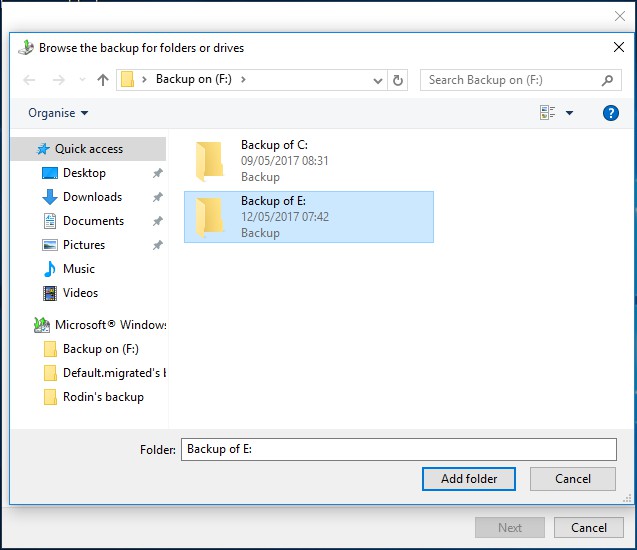The height and width of the screenshot is (550, 637).
Task: Click the Add folder button
Action: pyautogui.click(x=469, y=479)
